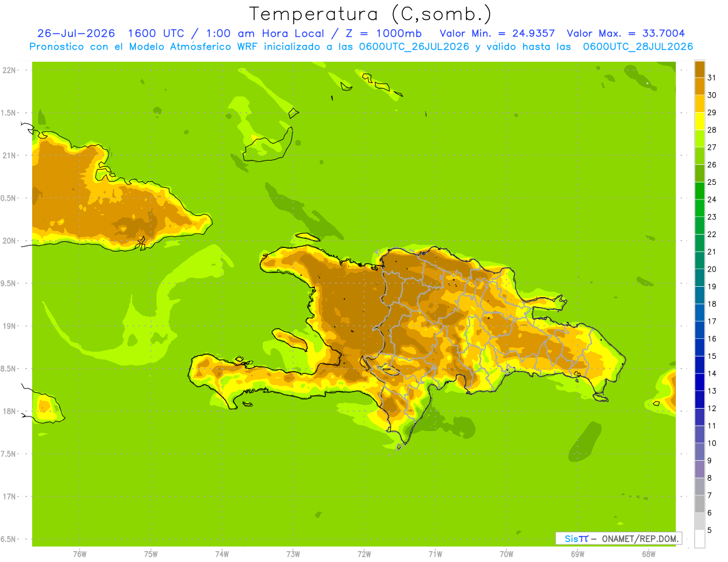Click the legend value "25"

[712, 182]
